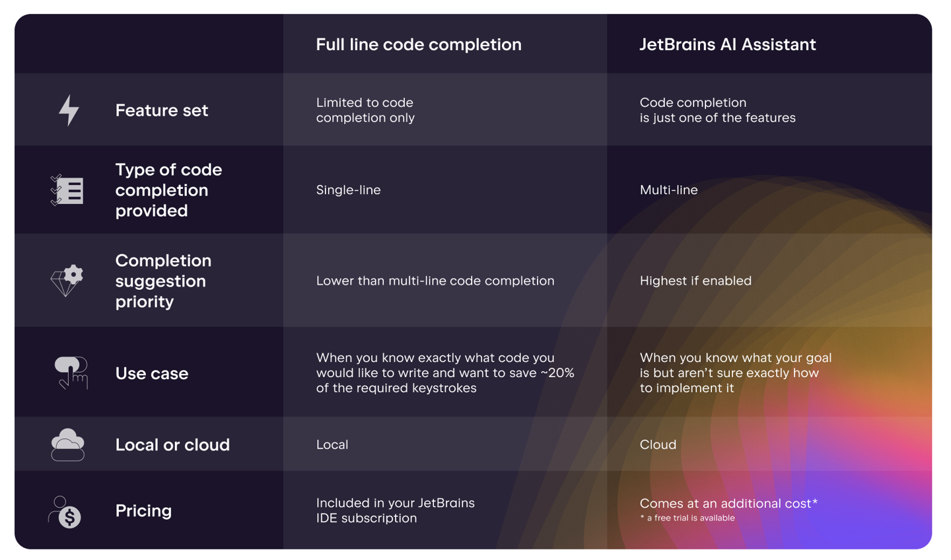Click the Type of code completion provided label
951x560 pixels.
click(168, 190)
